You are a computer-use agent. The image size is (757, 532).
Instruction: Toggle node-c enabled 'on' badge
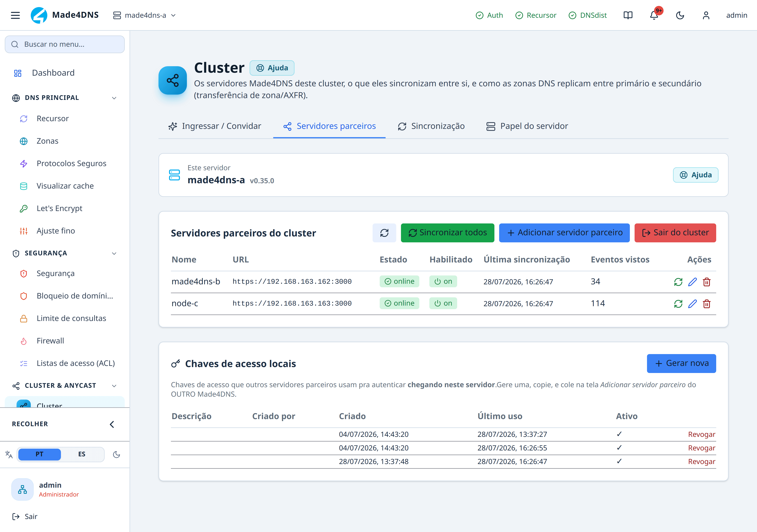coord(443,303)
